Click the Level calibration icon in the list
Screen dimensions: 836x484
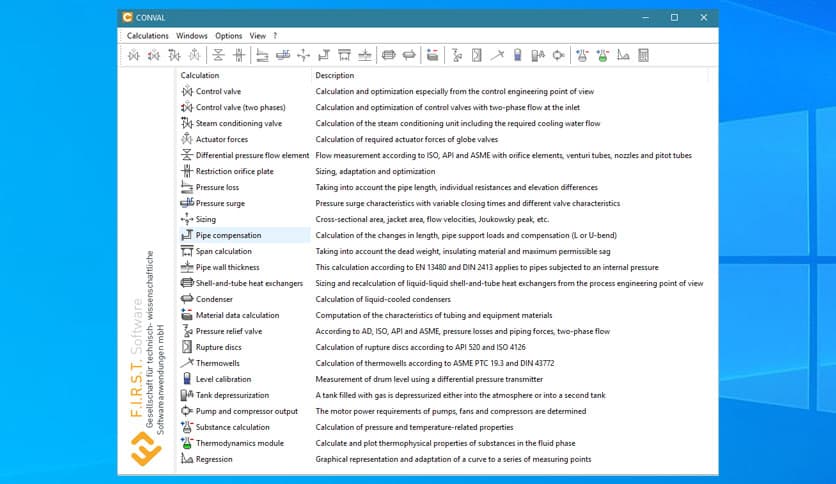coord(187,379)
